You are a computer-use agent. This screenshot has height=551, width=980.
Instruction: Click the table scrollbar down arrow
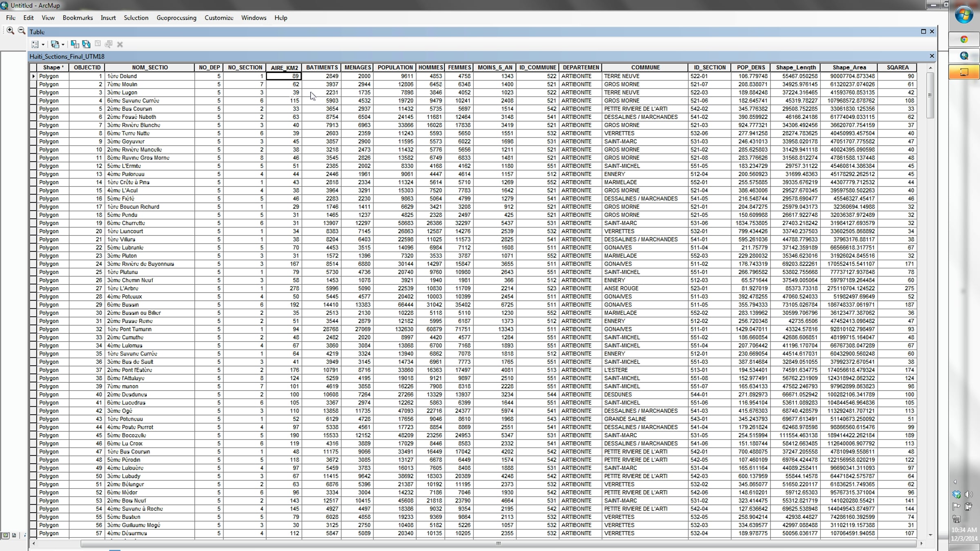[930, 535]
